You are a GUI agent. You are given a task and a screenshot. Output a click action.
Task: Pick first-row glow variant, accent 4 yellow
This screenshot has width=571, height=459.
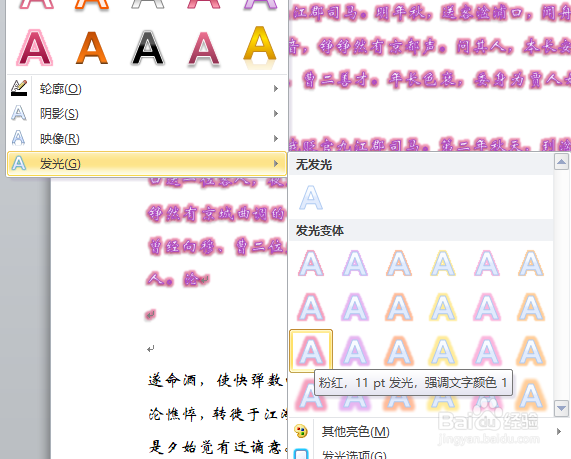coord(443,263)
